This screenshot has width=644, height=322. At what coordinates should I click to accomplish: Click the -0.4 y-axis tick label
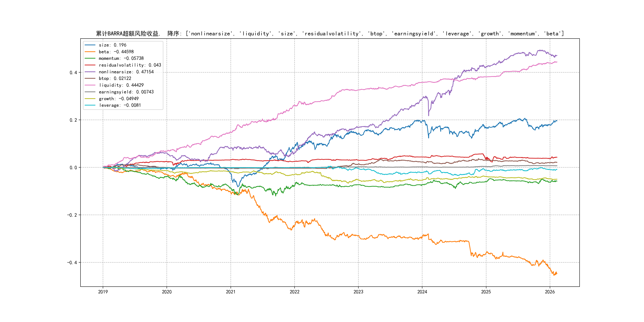click(x=72, y=263)
